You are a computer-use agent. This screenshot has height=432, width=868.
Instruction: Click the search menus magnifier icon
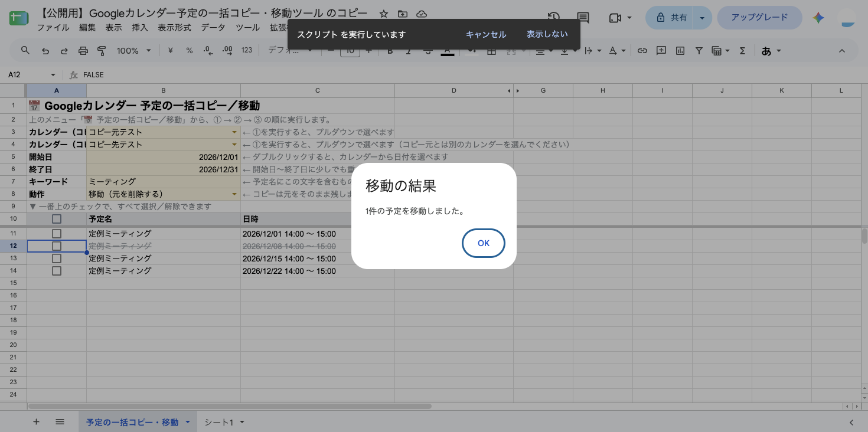[25, 51]
